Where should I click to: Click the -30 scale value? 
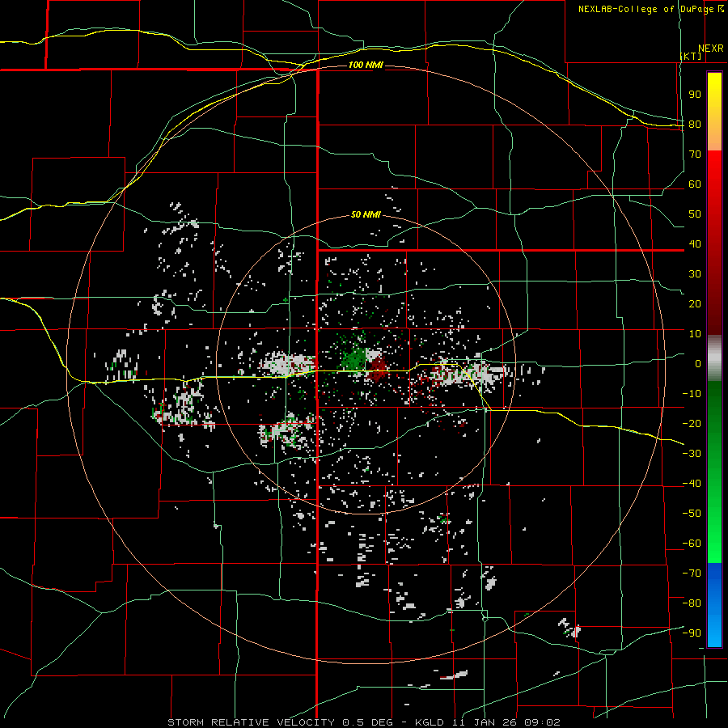pos(692,454)
